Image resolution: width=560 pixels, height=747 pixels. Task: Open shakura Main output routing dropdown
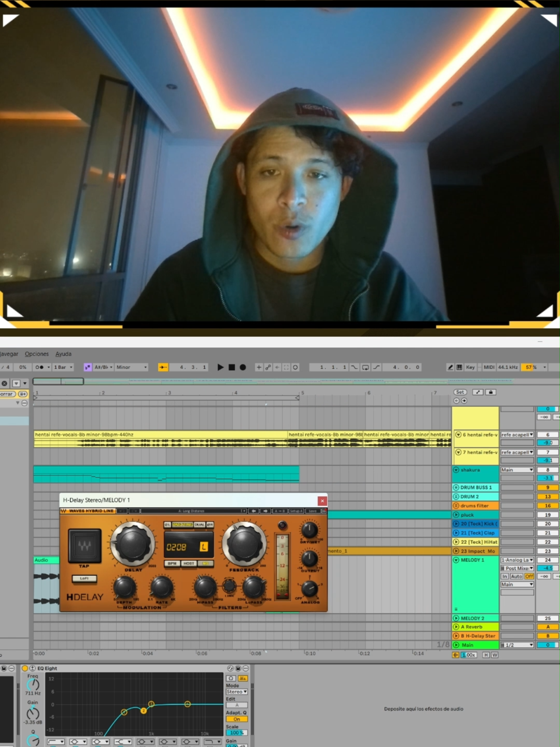517,470
